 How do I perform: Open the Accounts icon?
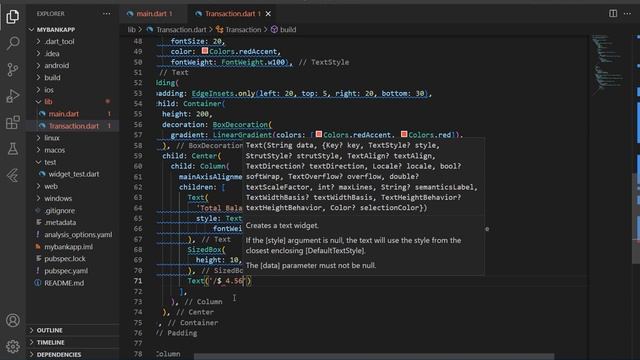click(x=13, y=320)
